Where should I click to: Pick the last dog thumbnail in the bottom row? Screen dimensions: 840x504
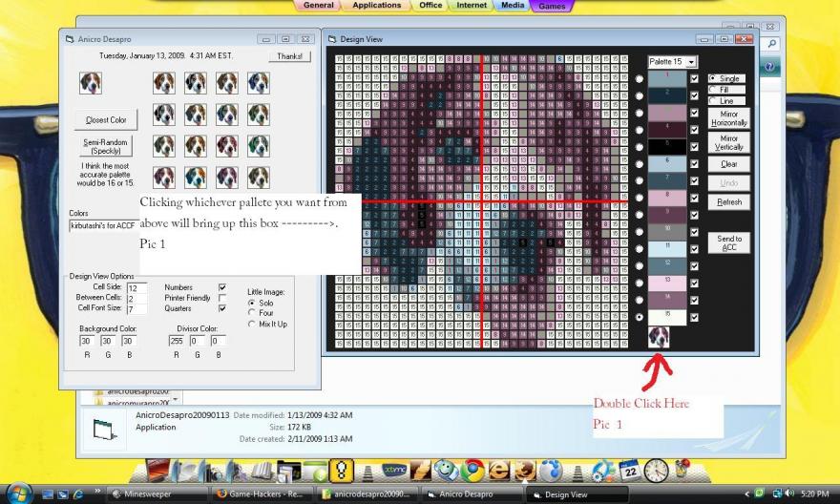(259, 178)
